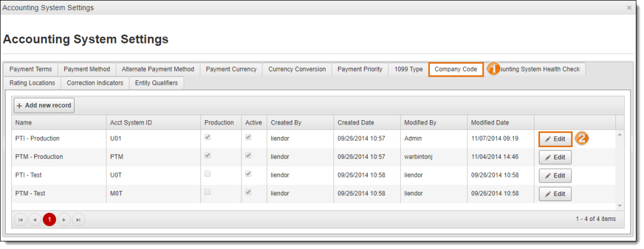Image resolution: width=644 pixels, height=249 pixels.
Task: Switch to the Payment Terms tab
Action: tap(30, 69)
